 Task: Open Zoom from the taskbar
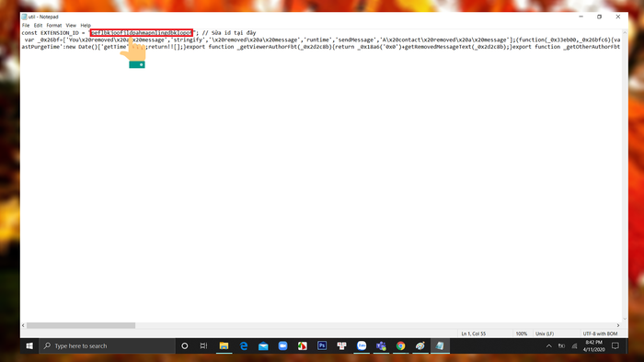282,346
